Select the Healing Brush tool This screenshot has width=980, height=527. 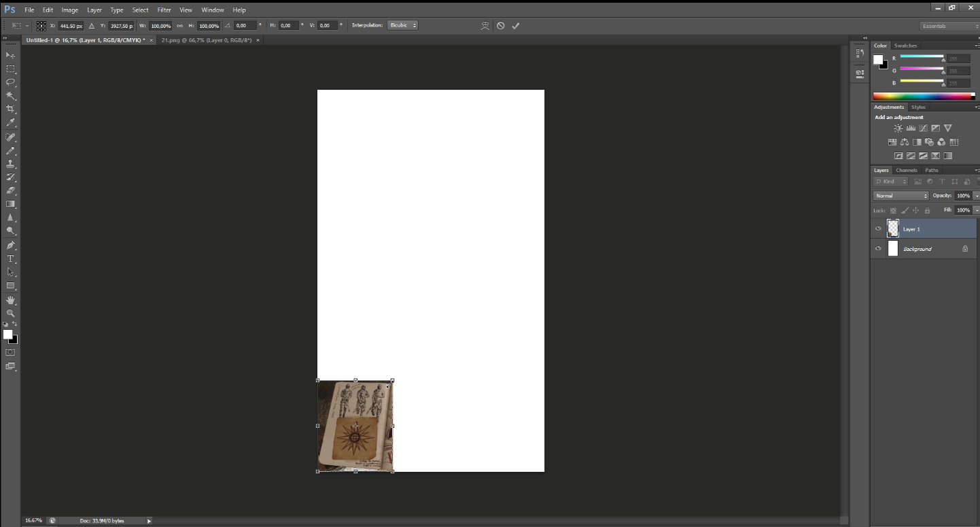[x=10, y=137]
